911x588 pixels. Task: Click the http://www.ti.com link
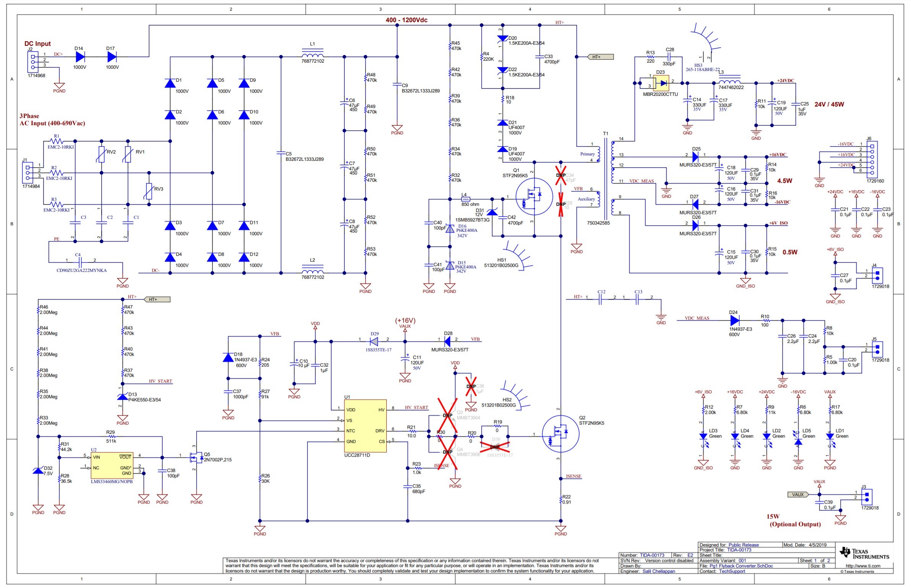pyautogui.click(x=863, y=566)
